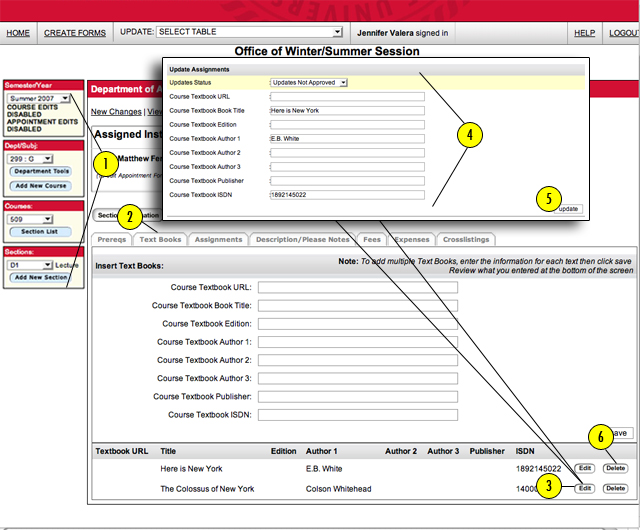
Task: Expand the Dept/Subj 299 : G dropdown
Action: pyautogui.click(x=30, y=159)
